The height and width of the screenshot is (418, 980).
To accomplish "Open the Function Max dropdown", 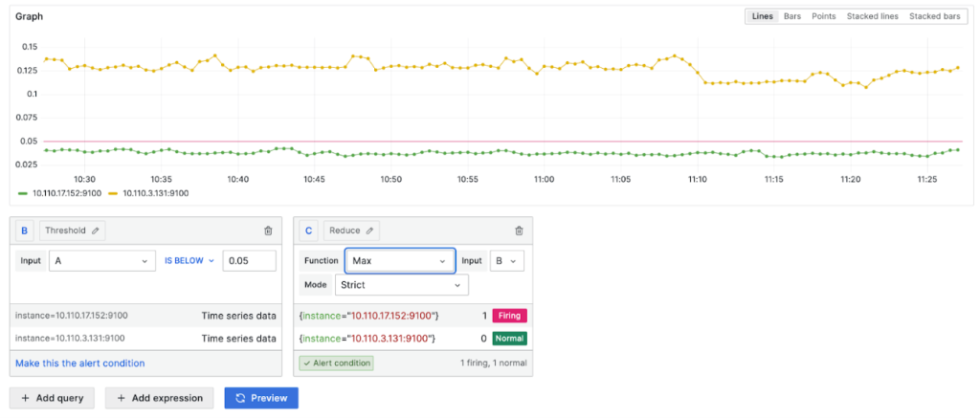I will point(399,260).
